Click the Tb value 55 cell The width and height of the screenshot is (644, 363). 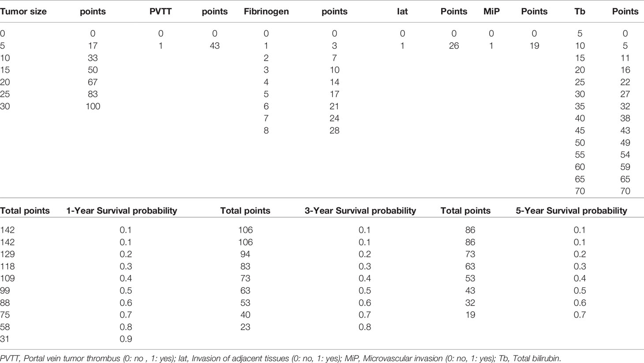pyautogui.click(x=580, y=155)
